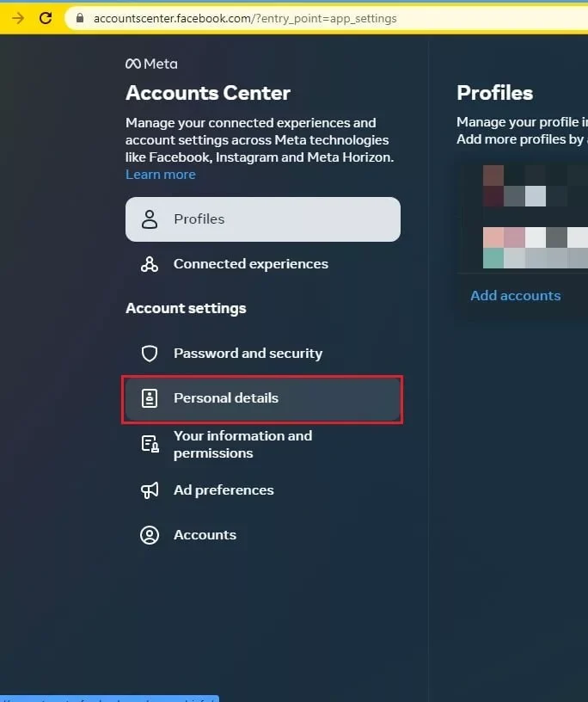Select the first blurred profile entry
The image size is (588, 702).
[x=524, y=186]
